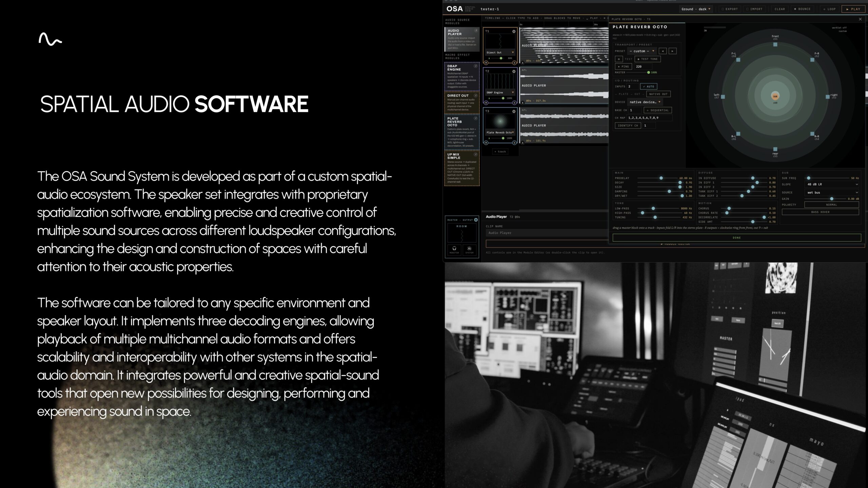The width and height of the screenshot is (868, 488).
Task: Open settings gear on track T3
Action: tap(514, 111)
